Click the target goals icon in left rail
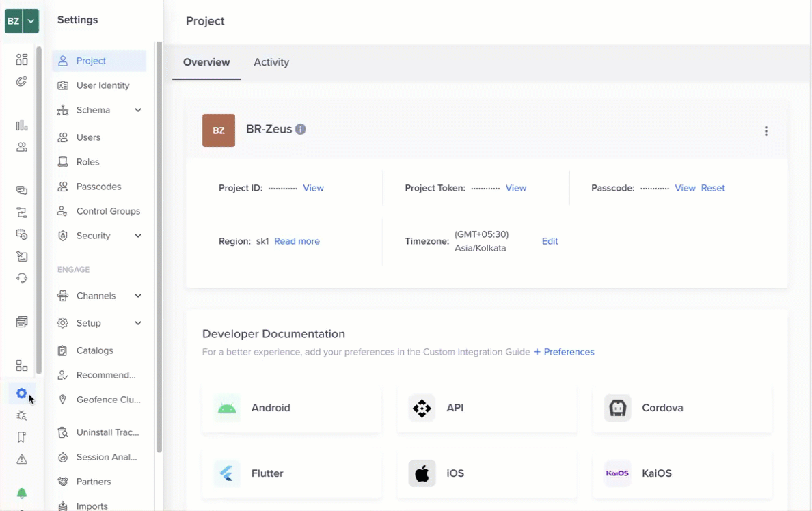This screenshot has width=812, height=511. click(21, 81)
